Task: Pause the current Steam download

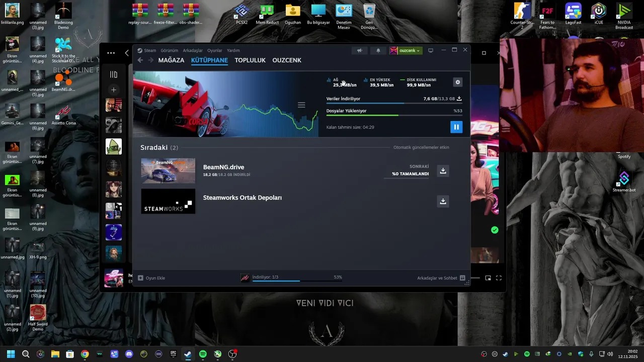Action: click(456, 127)
